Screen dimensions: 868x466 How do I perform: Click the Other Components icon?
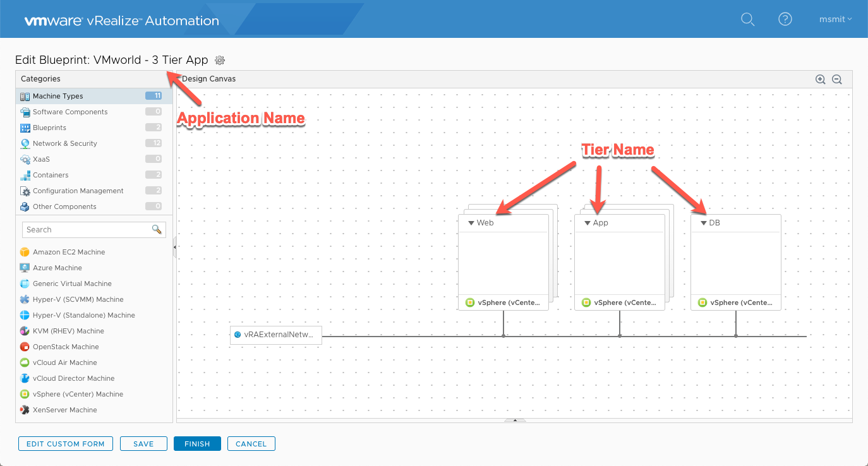coord(25,207)
